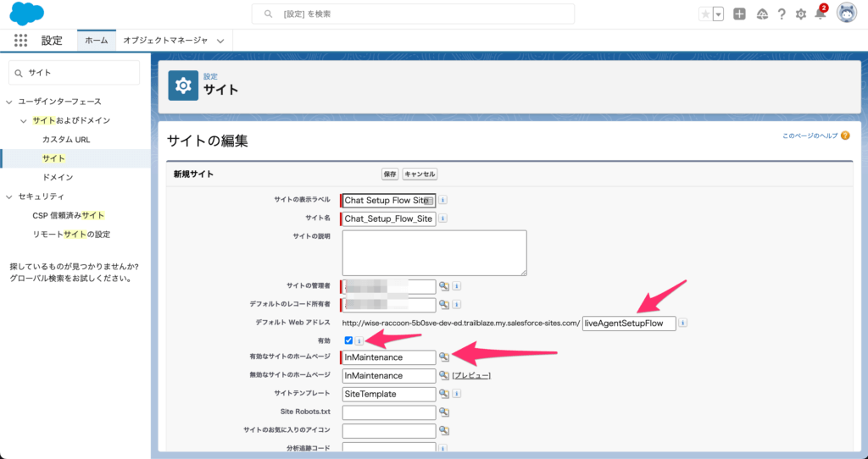Open the notifications bell icon
Screen dimensions: 868x459
coord(821,14)
